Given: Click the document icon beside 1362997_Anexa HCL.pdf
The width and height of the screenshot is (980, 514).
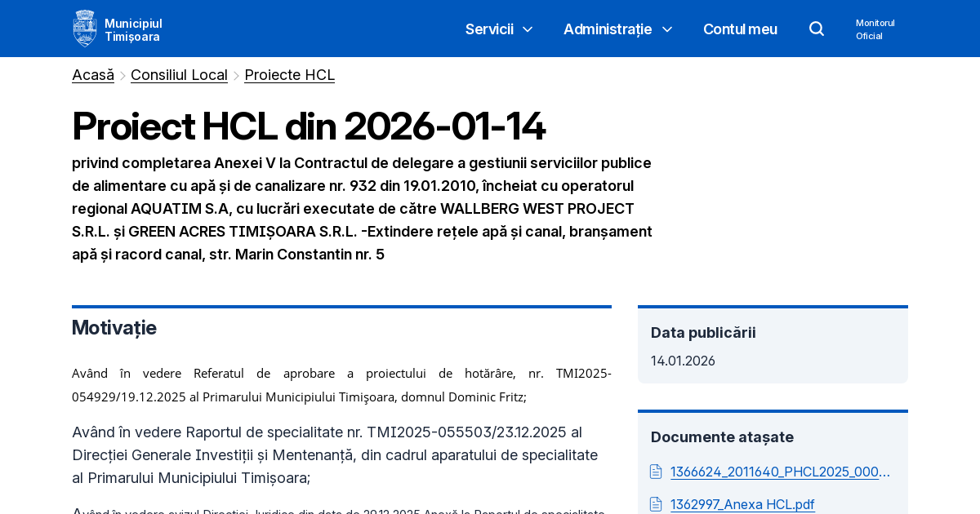Looking at the screenshot, I should [655, 504].
